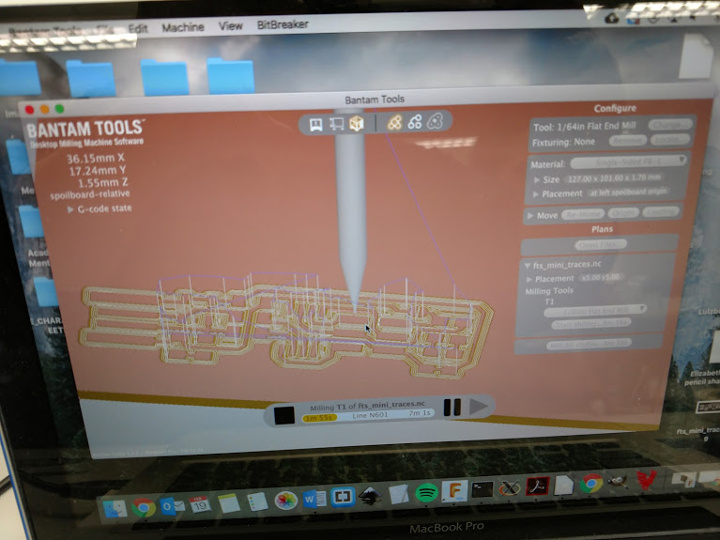Open the yellow Notes icon in the Dock
Screen dimensions: 720x540
click(229, 504)
